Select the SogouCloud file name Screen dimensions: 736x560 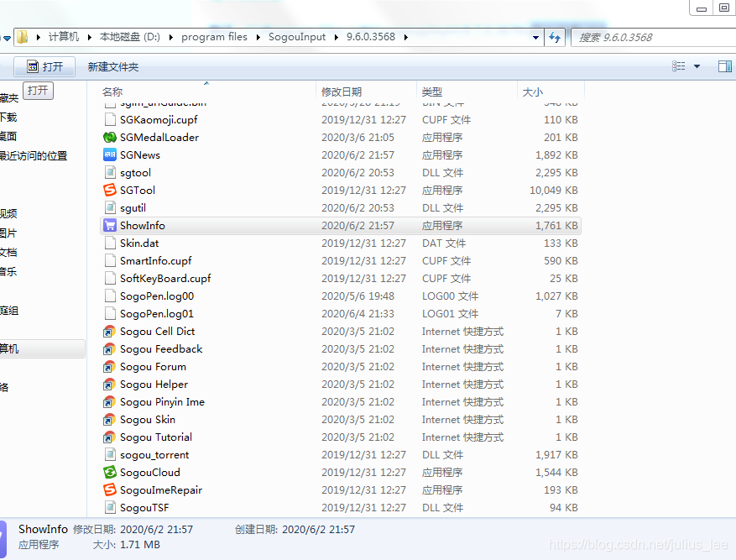[150, 472]
